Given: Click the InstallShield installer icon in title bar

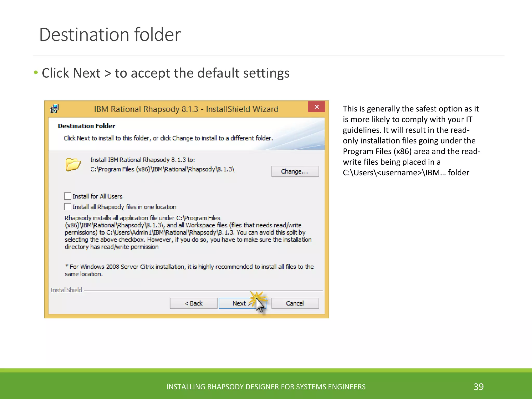Looking at the screenshot, I should (x=55, y=109).
